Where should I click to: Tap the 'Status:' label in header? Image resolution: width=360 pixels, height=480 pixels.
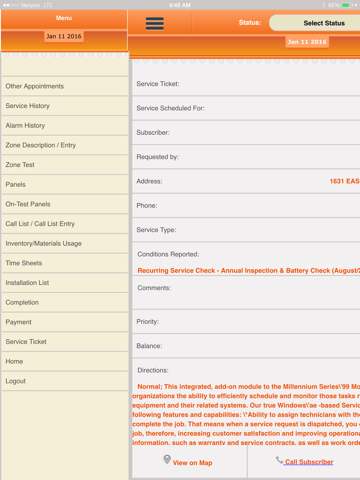pos(250,23)
